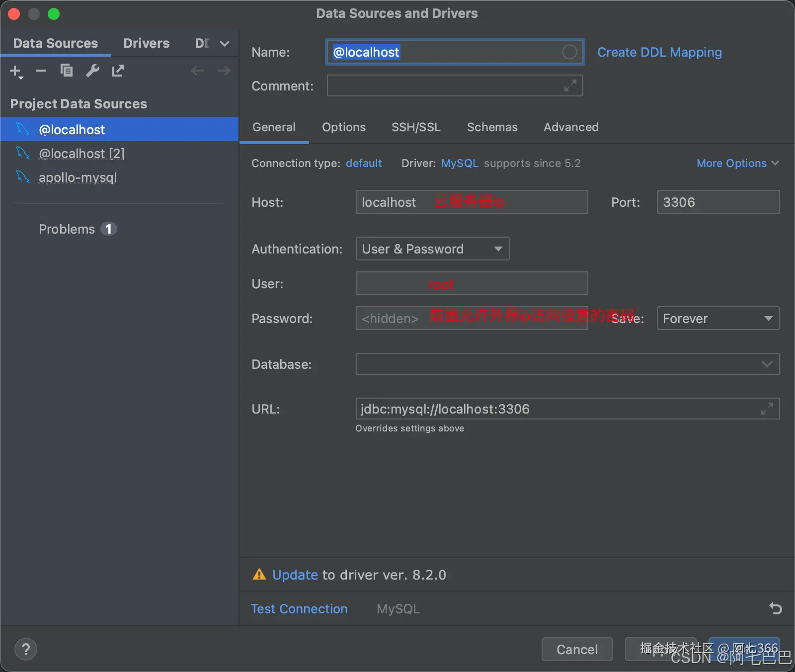Screen dimensions: 795x672
Task: Switch to the Drivers tab
Action: 147,43
